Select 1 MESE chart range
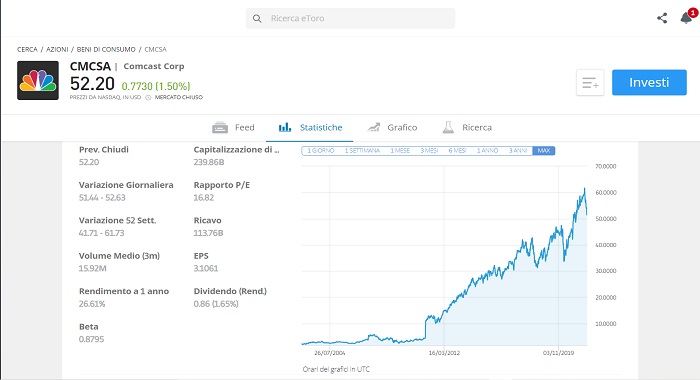 (x=400, y=151)
